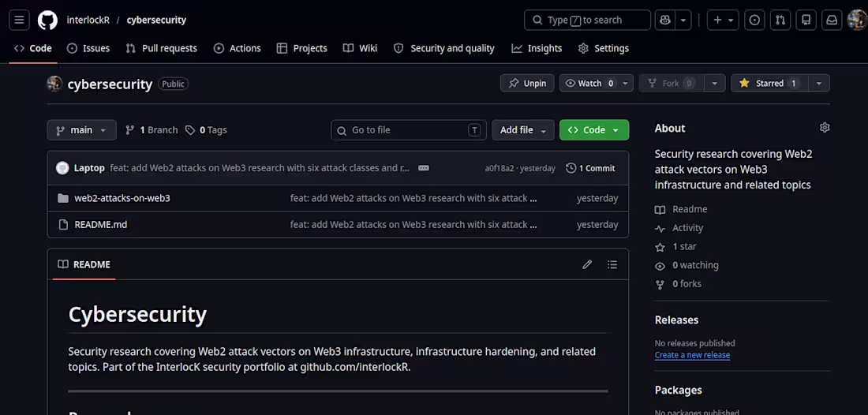
Task: Open the Releases heading link
Action: pyautogui.click(x=676, y=320)
